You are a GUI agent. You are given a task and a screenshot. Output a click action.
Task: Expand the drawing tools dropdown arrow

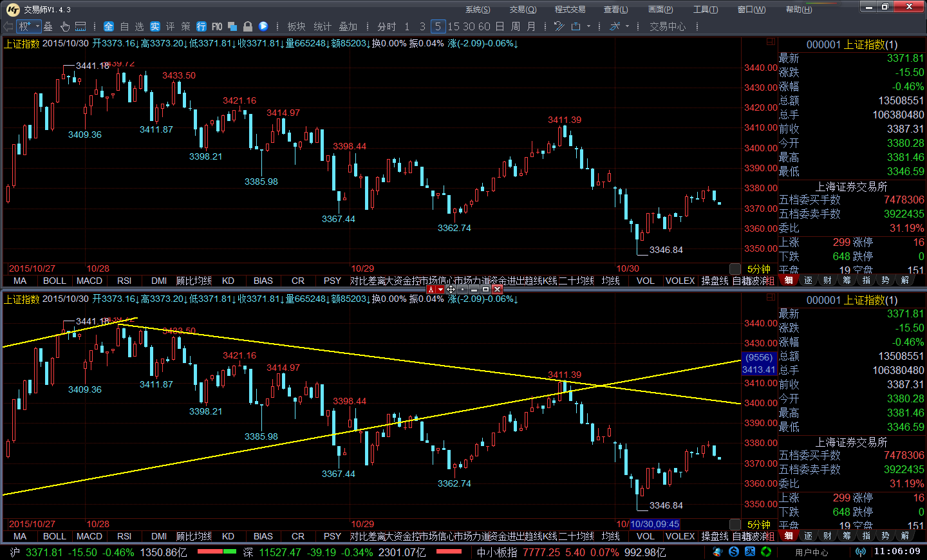[x=588, y=26]
